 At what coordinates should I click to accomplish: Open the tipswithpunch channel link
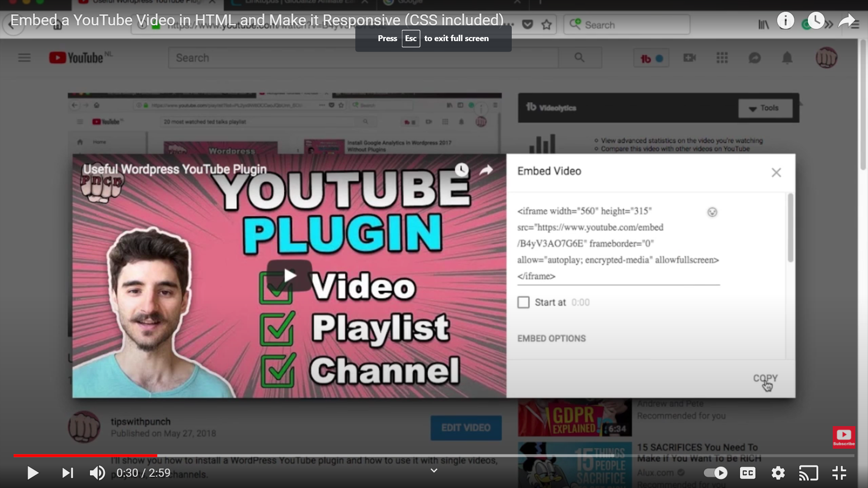click(x=141, y=422)
